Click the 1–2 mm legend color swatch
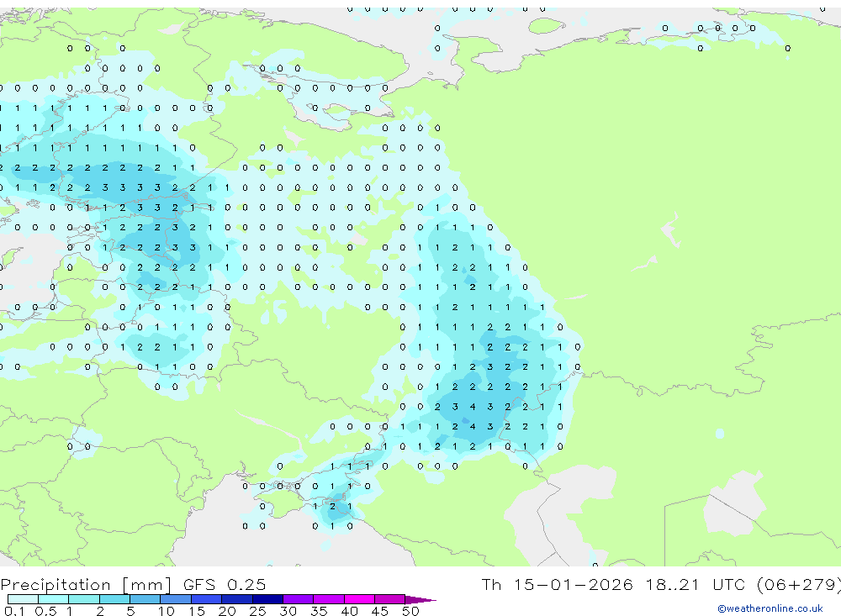 click(83, 599)
